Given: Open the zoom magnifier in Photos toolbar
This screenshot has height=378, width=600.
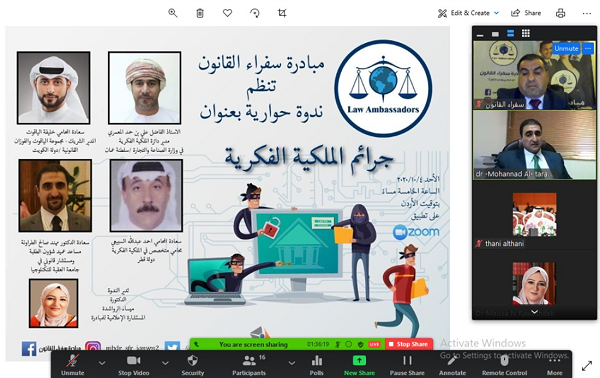Looking at the screenshot, I should pos(173,13).
